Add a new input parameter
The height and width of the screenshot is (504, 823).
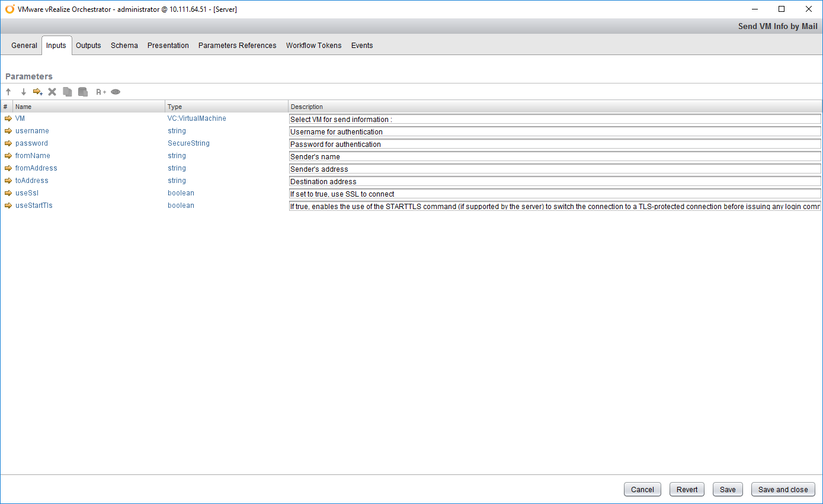38,92
